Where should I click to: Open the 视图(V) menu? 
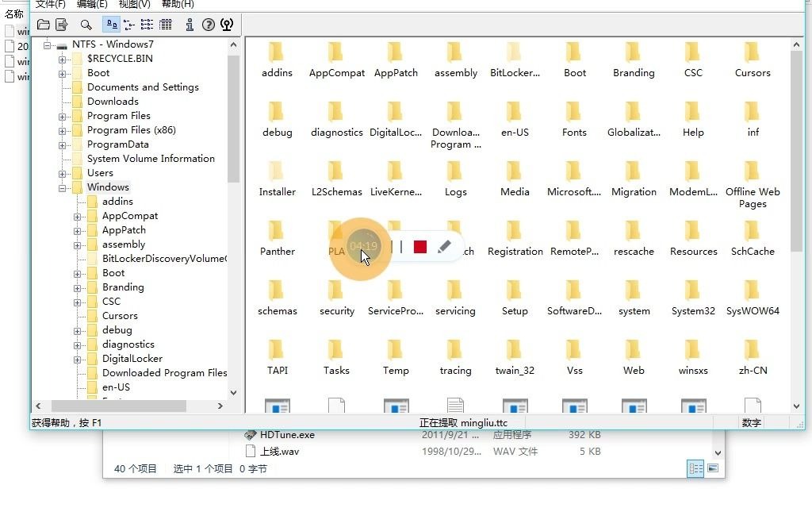coord(134,4)
